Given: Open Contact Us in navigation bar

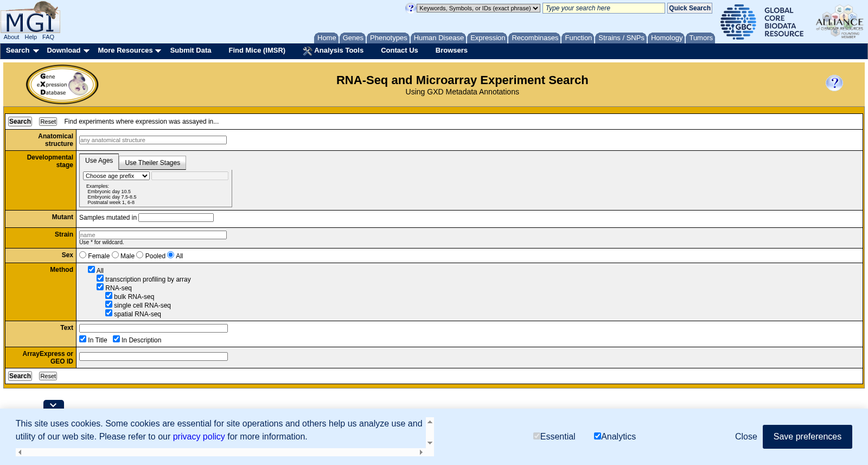Looking at the screenshot, I should [399, 50].
